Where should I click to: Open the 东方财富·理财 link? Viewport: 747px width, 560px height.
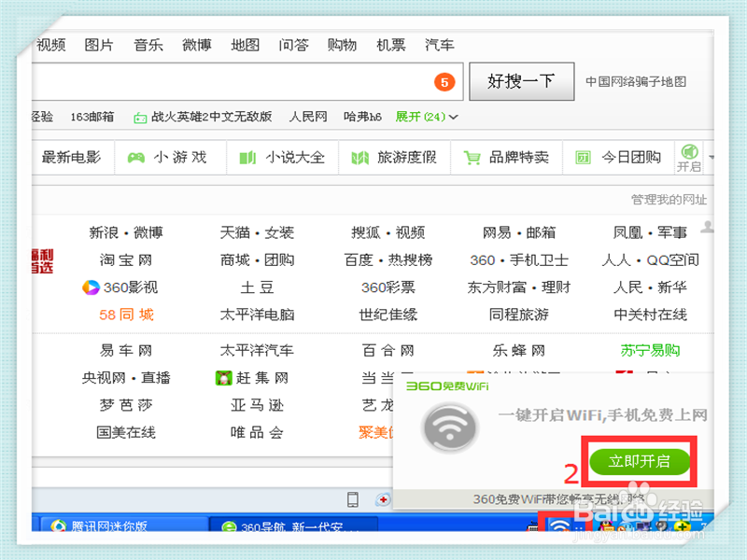click(519, 287)
